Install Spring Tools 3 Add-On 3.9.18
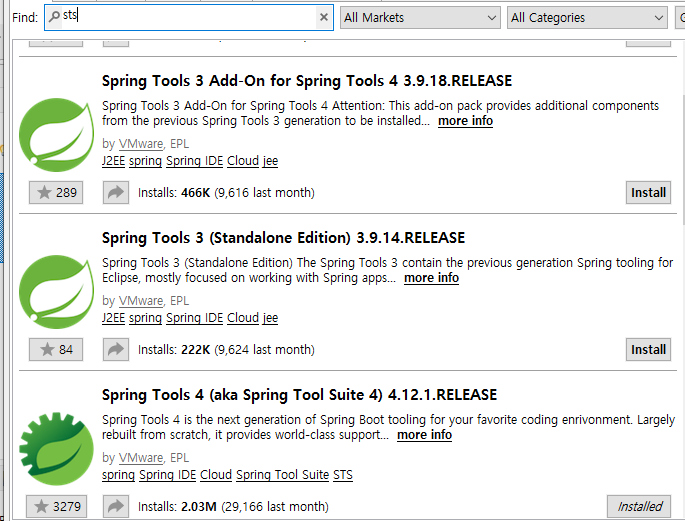The width and height of the screenshot is (685, 521). tap(648, 193)
